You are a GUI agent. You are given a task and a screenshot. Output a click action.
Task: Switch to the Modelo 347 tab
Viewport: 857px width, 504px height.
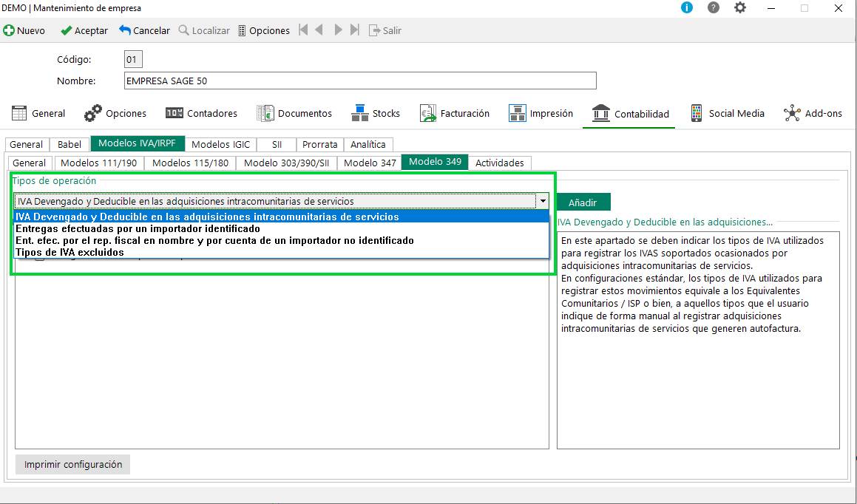pyautogui.click(x=370, y=163)
